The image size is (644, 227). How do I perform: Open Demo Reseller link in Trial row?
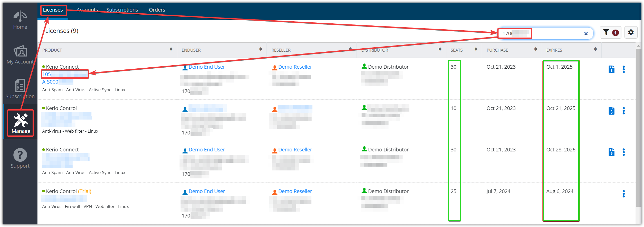(295, 191)
